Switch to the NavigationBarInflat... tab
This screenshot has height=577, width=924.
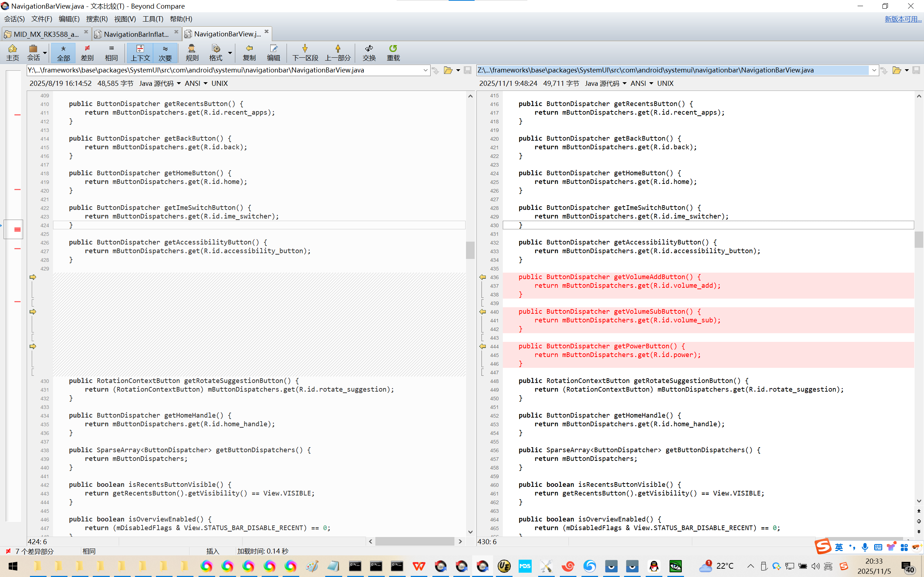pyautogui.click(x=136, y=34)
